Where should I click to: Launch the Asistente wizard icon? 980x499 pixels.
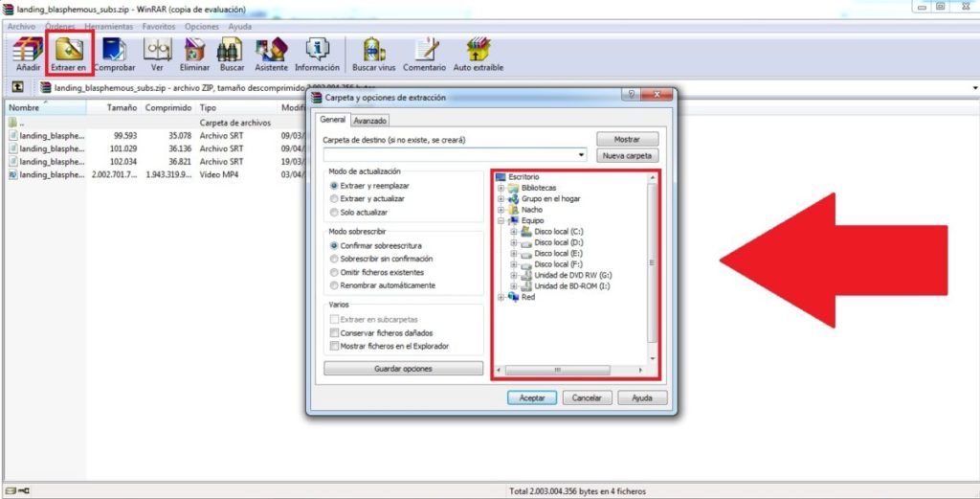[x=271, y=54]
